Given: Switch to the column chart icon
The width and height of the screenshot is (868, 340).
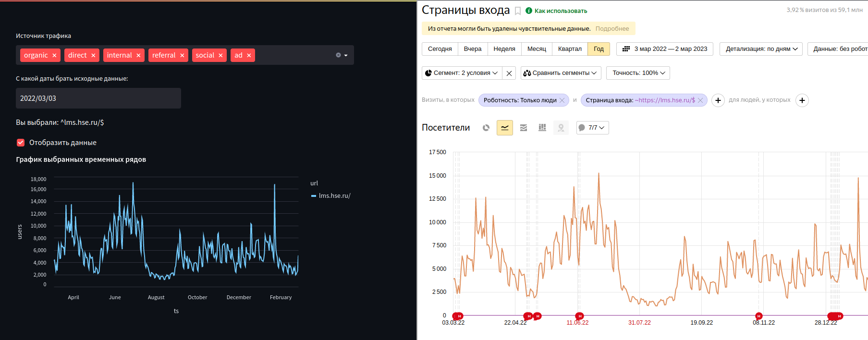Looking at the screenshot, I should coord(542,128).
